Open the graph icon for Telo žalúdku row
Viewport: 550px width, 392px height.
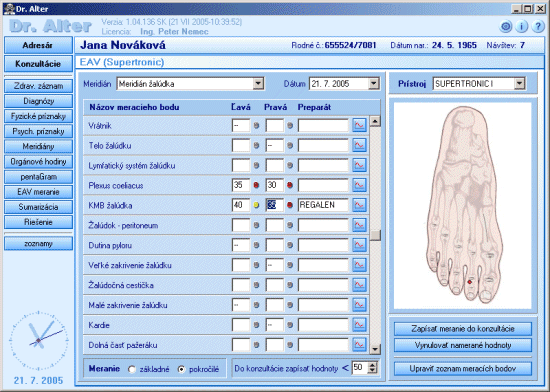(359, 145)
